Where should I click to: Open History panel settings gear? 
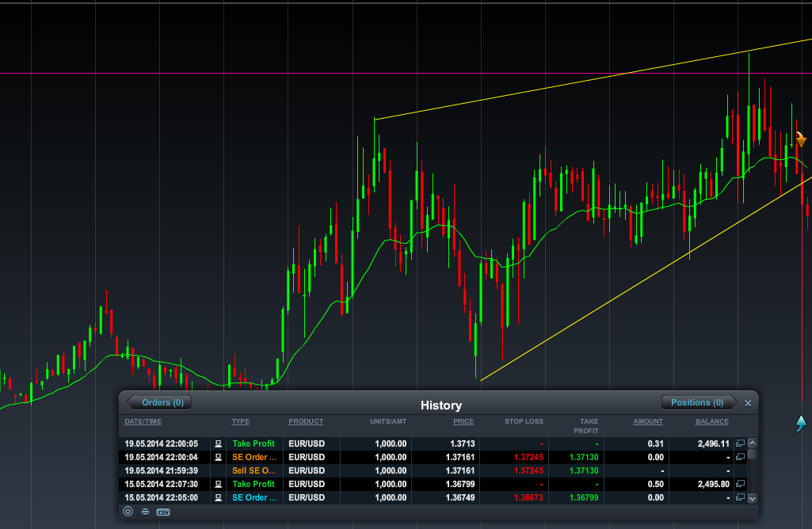[128, 512]
